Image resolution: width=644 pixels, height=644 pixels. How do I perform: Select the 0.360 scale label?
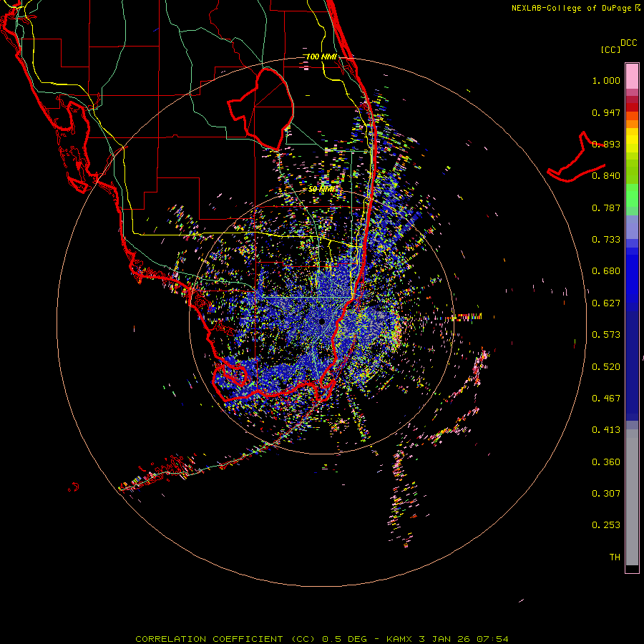(606, 462)
